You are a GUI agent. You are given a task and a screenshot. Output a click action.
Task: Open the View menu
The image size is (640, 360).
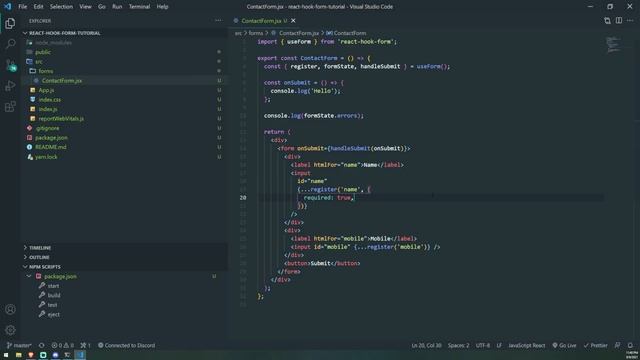coord(85,7)
